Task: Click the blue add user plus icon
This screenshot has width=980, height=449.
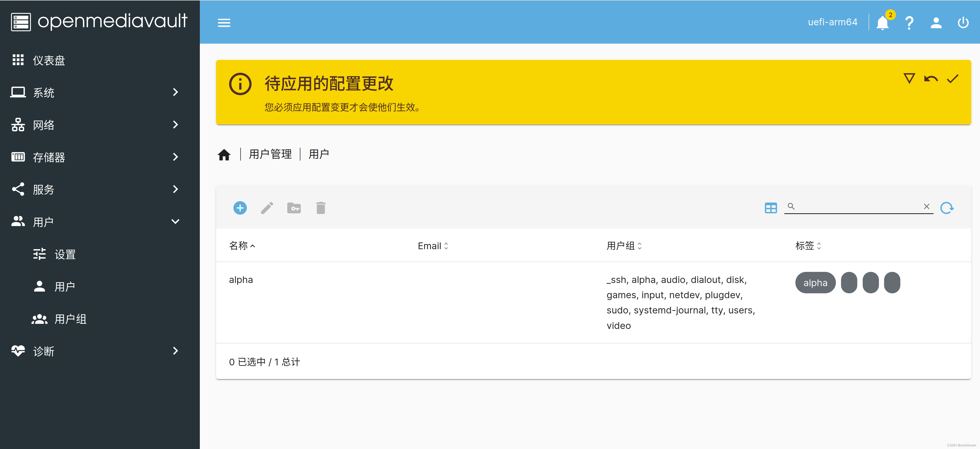Action: pos(240,208)
